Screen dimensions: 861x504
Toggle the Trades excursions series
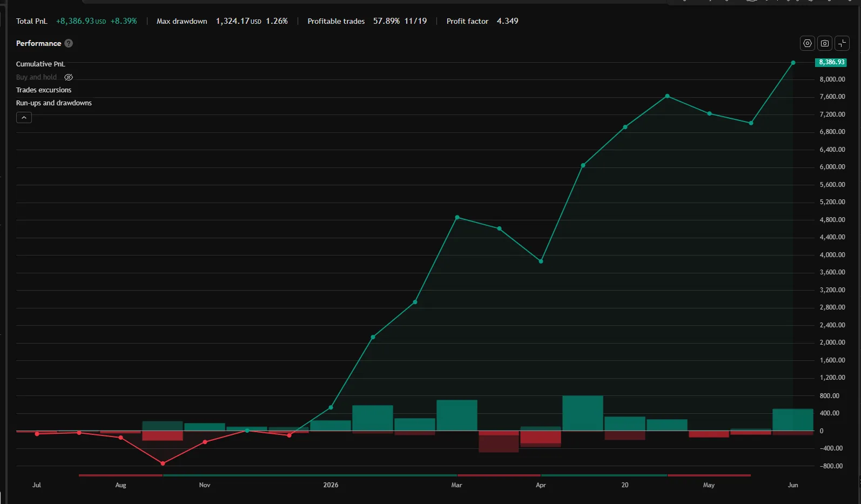(44, 90)
